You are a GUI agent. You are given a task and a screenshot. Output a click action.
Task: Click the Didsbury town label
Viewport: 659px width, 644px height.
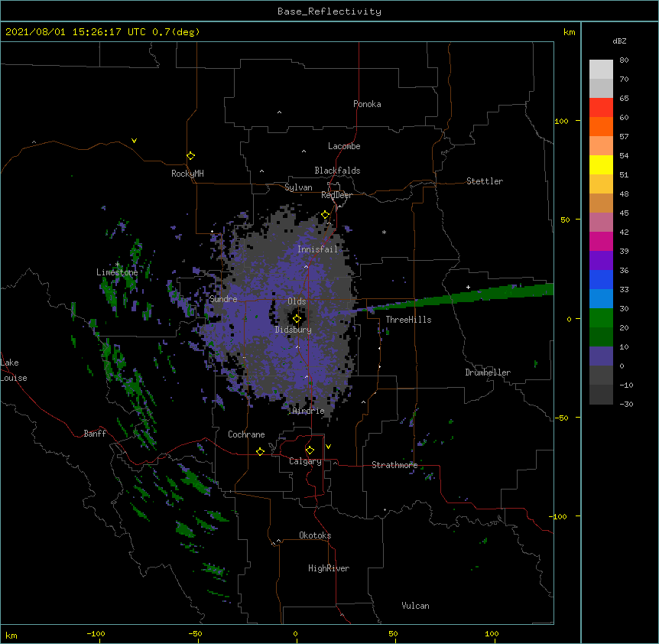tap(294, 330)
